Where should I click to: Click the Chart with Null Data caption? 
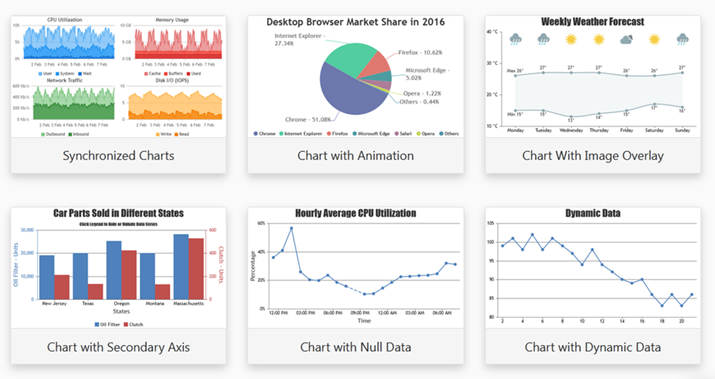pyautogui.click(x=356, y=347)
